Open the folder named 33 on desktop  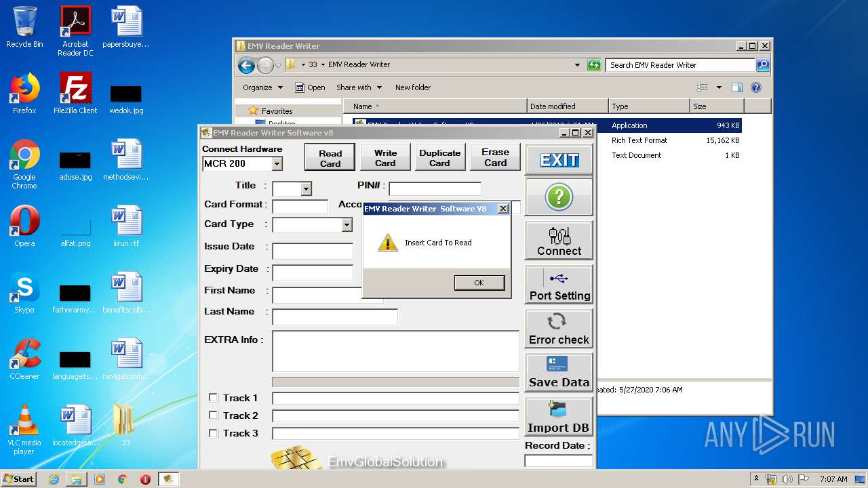(x=125, y=426)
